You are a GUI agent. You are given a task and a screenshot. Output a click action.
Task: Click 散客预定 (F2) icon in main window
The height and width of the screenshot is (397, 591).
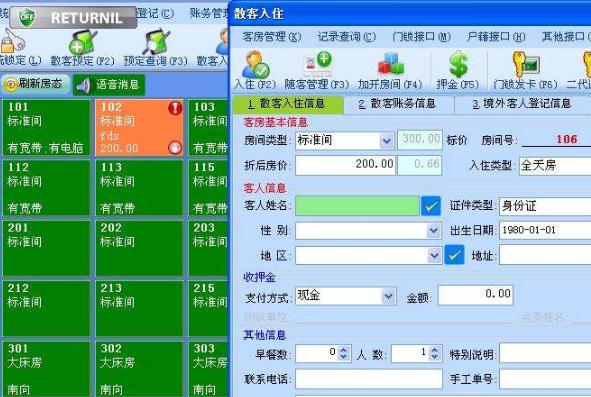coord(83,42)
